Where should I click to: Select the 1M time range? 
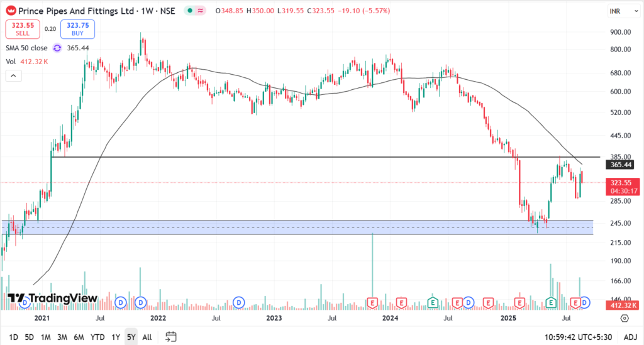45,337
